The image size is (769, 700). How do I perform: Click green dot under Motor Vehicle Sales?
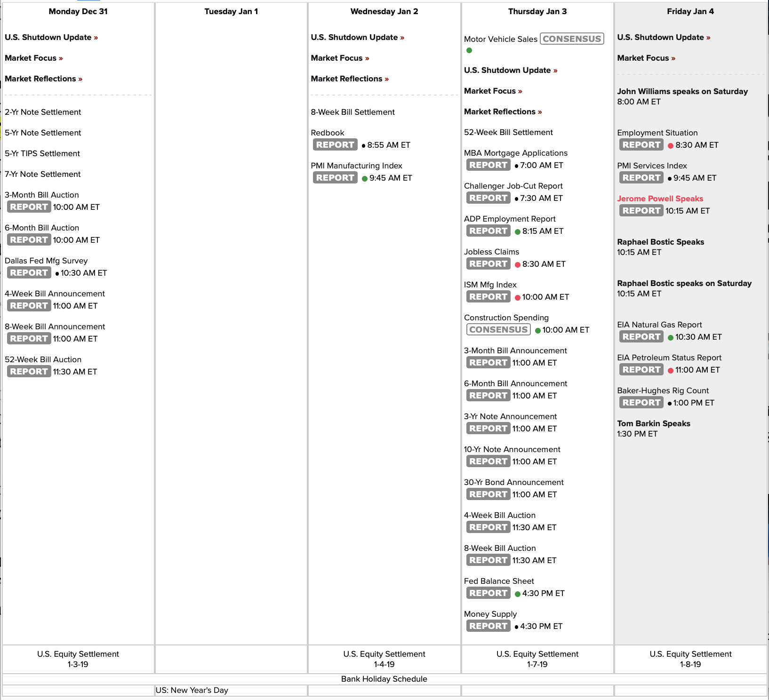coord(469,50)
